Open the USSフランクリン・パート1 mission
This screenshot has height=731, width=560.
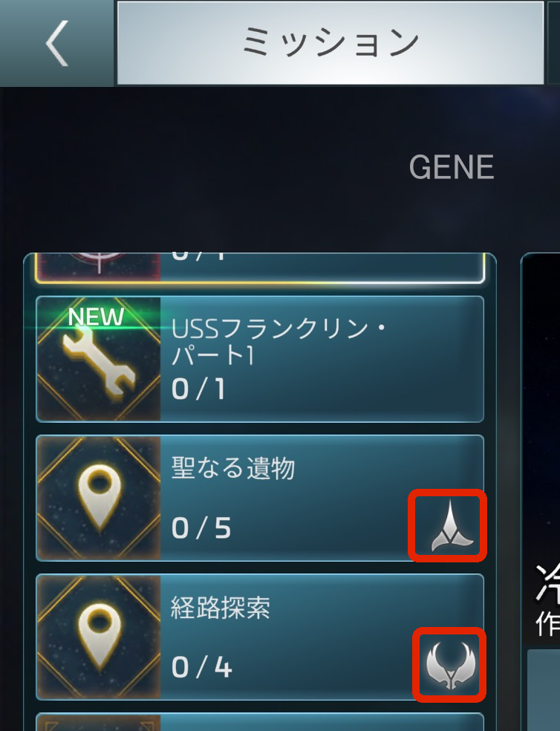(x=260, y=359)
